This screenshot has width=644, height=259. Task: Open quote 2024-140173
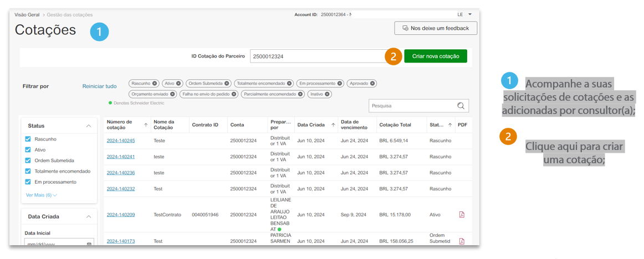click(121, 241)
